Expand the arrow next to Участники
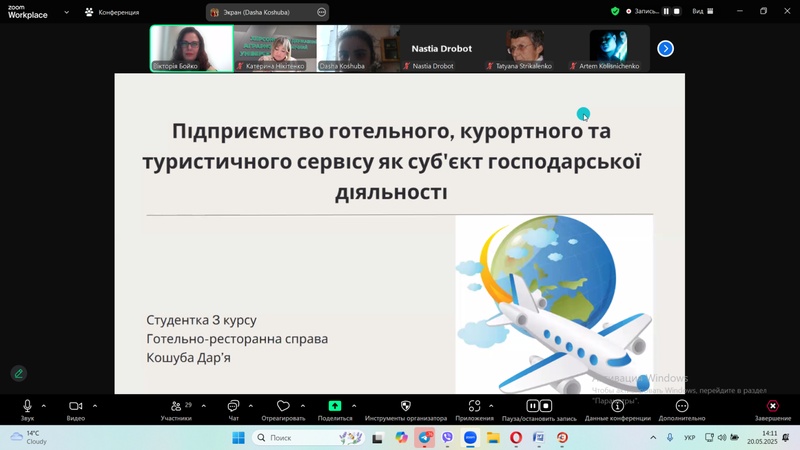Viewport: 800px width, 450px height. [204, 406]
